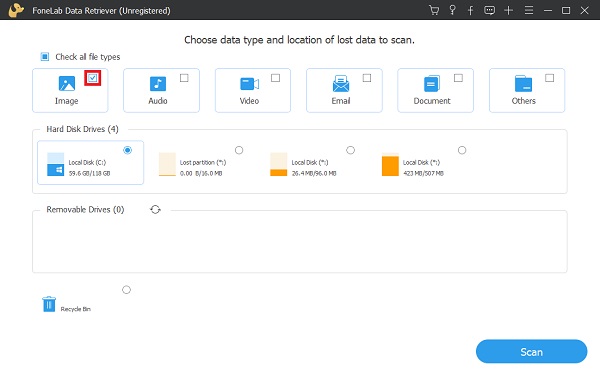Toggle Check all file types checkbox

pyautogui.click(x=45, y=57)
